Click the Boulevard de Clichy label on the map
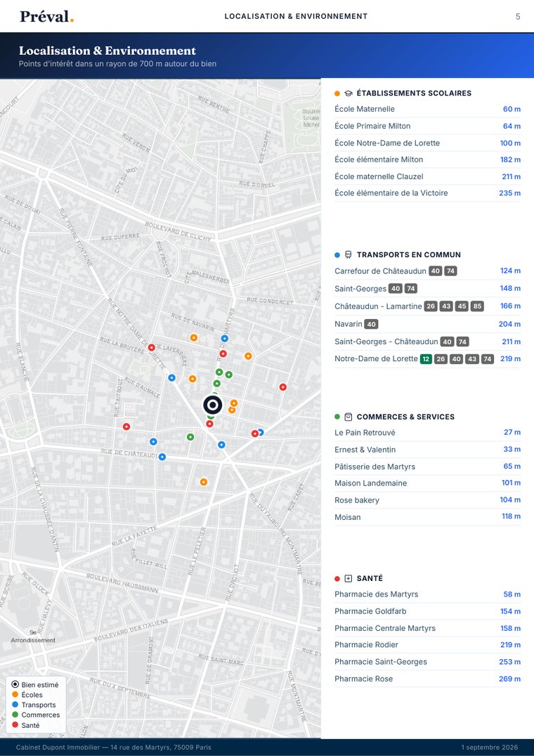534x756 pixels. pos(178,231)
